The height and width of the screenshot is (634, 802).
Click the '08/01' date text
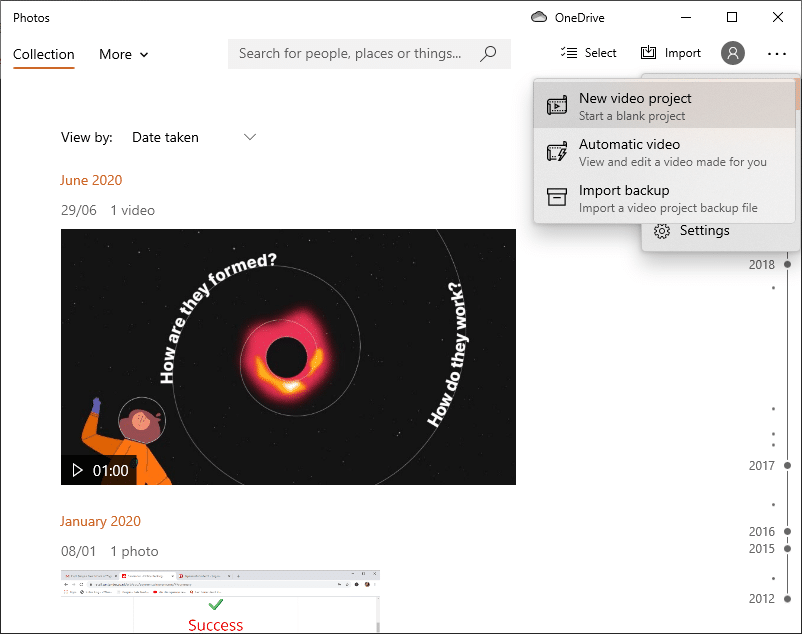click(x=78, y=551)
